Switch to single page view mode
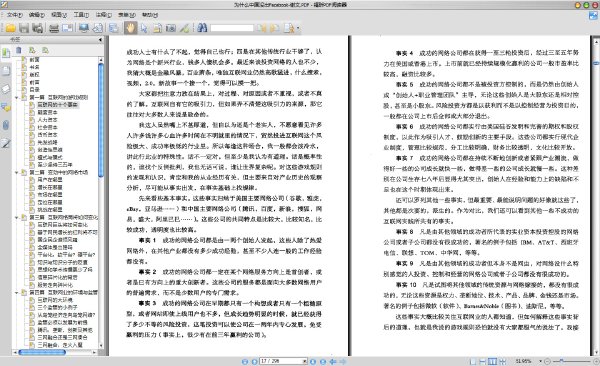 [x=473, y=361]
